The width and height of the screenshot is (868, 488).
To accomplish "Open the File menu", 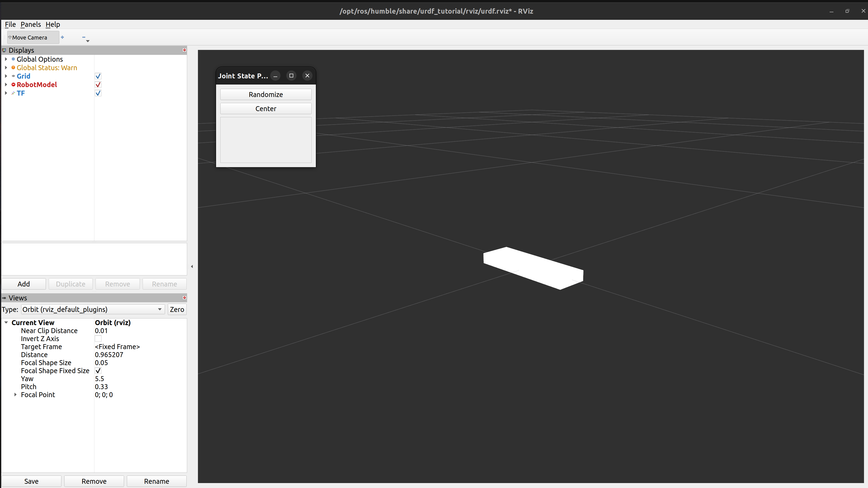I will 10,24.
